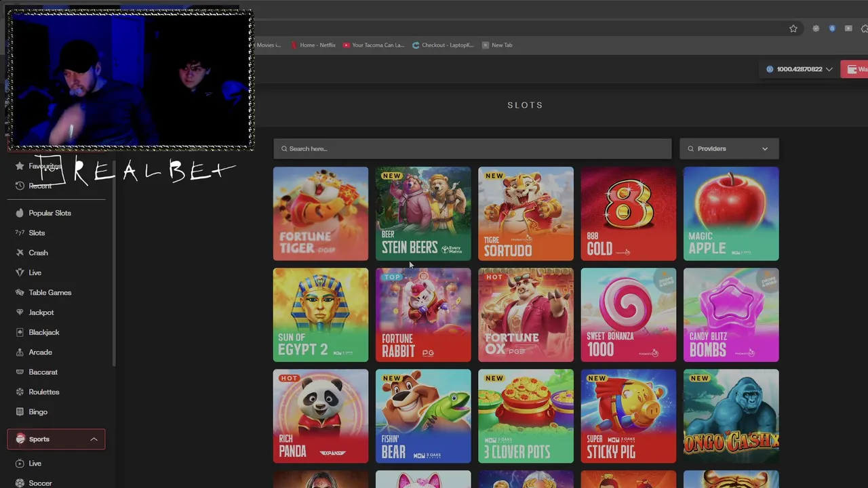868x488 pixels.
Task: Play the 3 Clover Pots game
Action: (526, 416)
